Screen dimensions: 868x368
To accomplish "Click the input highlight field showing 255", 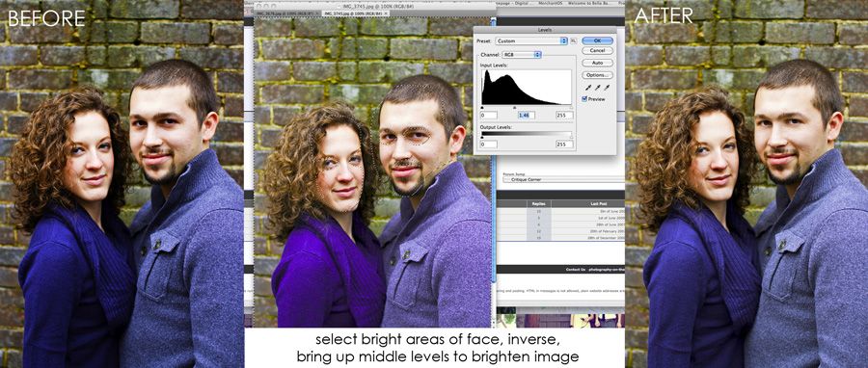I will click(x=564, y=115).
